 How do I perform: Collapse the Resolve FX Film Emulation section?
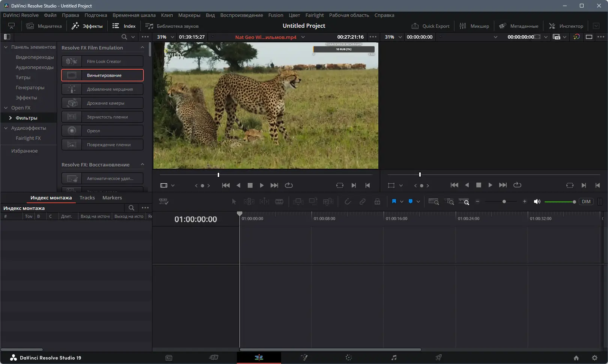[x=142, y=48]
